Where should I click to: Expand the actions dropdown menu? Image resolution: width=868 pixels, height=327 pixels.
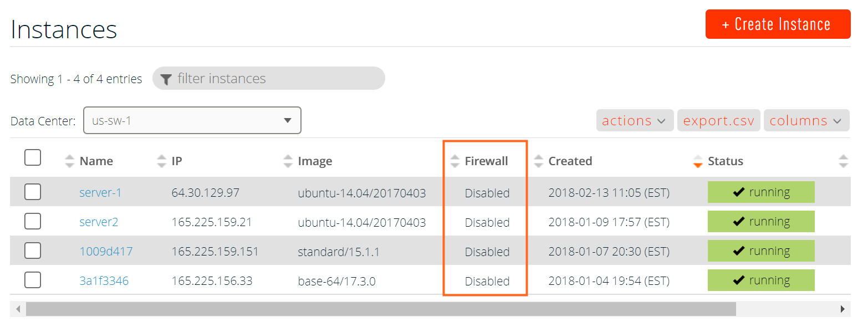(635, 121)
